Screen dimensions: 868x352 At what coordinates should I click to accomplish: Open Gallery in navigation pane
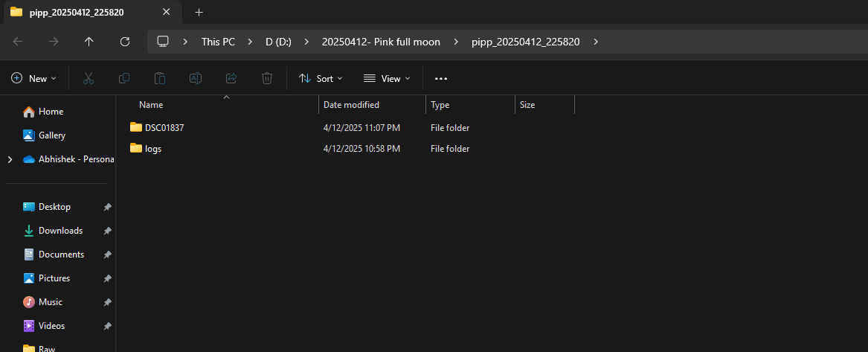point(51,135)
